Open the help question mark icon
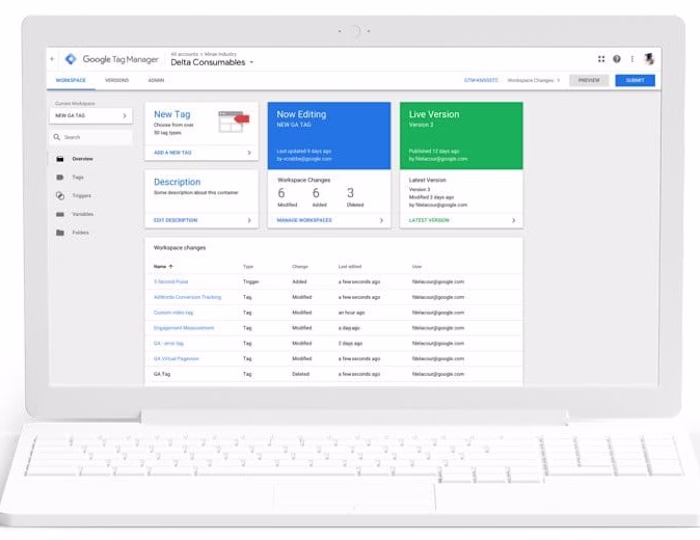 pyautogui.click(x=617, y=59)
